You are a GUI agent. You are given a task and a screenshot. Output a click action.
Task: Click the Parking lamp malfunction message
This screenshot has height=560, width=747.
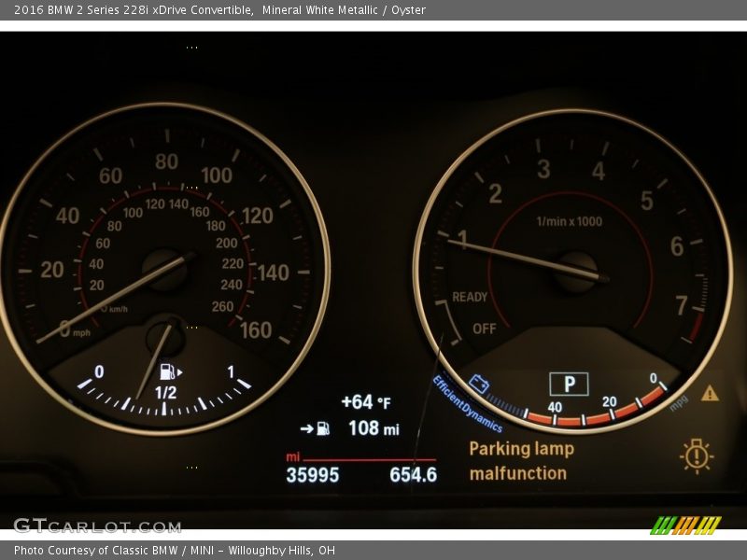pos(520,461)
